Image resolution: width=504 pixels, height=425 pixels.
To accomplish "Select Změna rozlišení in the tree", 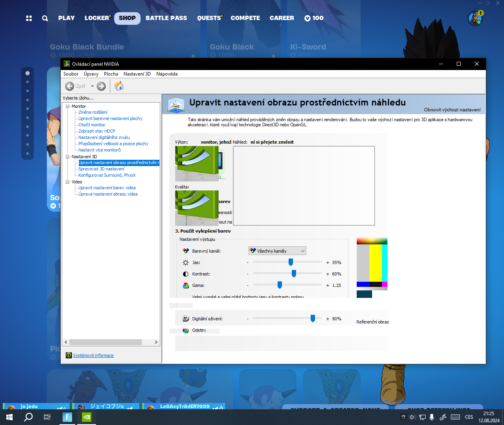I will [x=93, y=112].
